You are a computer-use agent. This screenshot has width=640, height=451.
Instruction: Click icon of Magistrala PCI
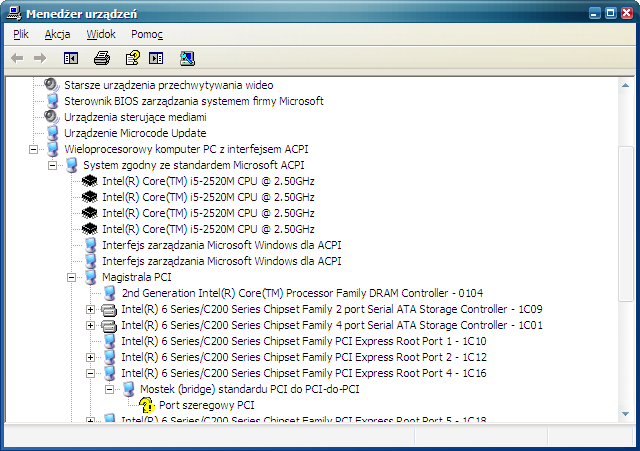coord(90,277)
